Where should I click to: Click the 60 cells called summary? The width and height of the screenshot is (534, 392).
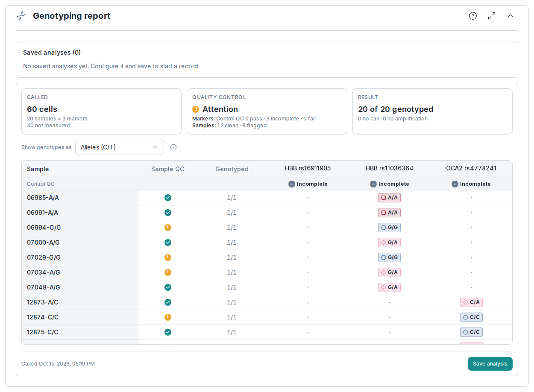42,109
